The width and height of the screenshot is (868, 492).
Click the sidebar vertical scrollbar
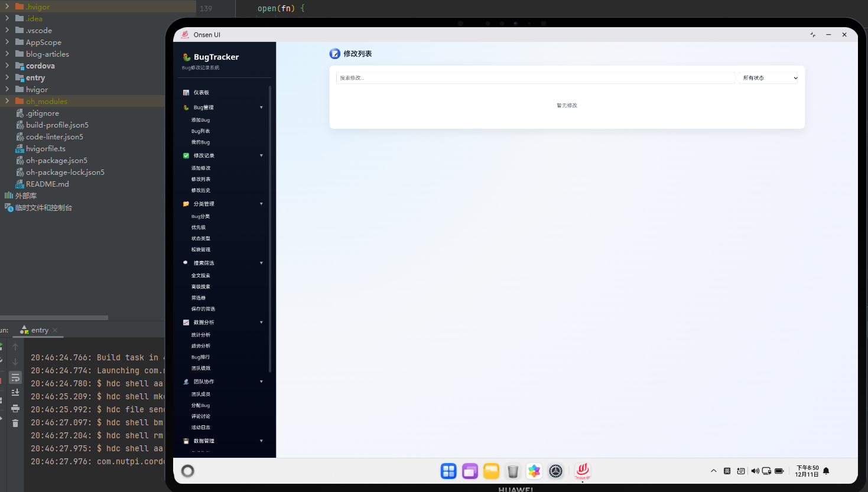point(270,229)
